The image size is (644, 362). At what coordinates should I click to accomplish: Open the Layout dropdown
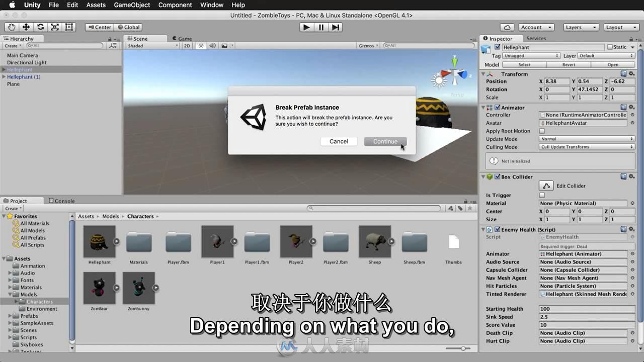click(621, 27)
